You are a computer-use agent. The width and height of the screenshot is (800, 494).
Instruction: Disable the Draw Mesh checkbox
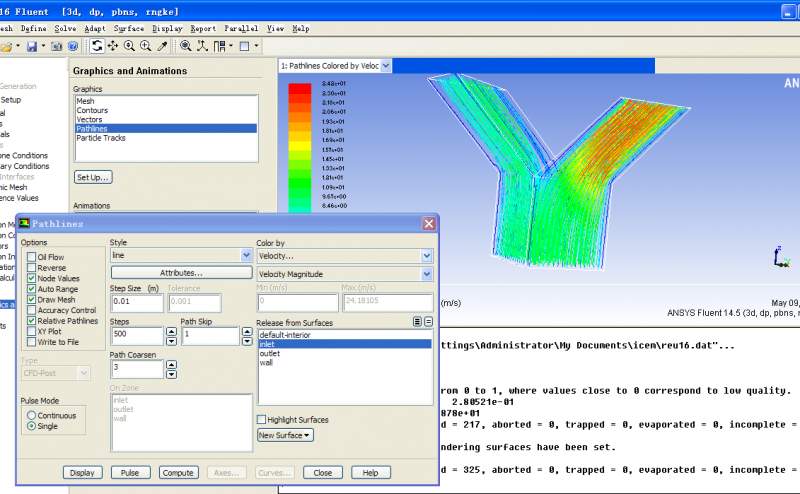pyautogui.click(x=32, y=300)
